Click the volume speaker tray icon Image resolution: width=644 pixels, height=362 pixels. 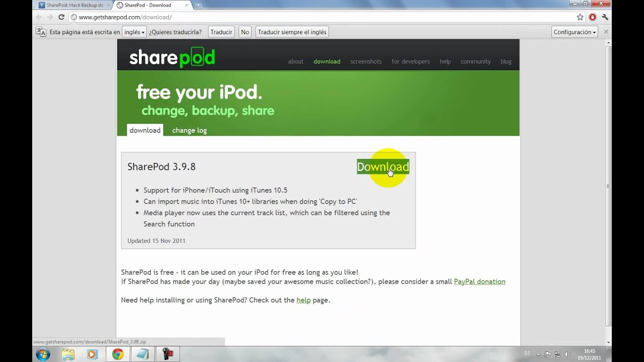coord(568,354)
